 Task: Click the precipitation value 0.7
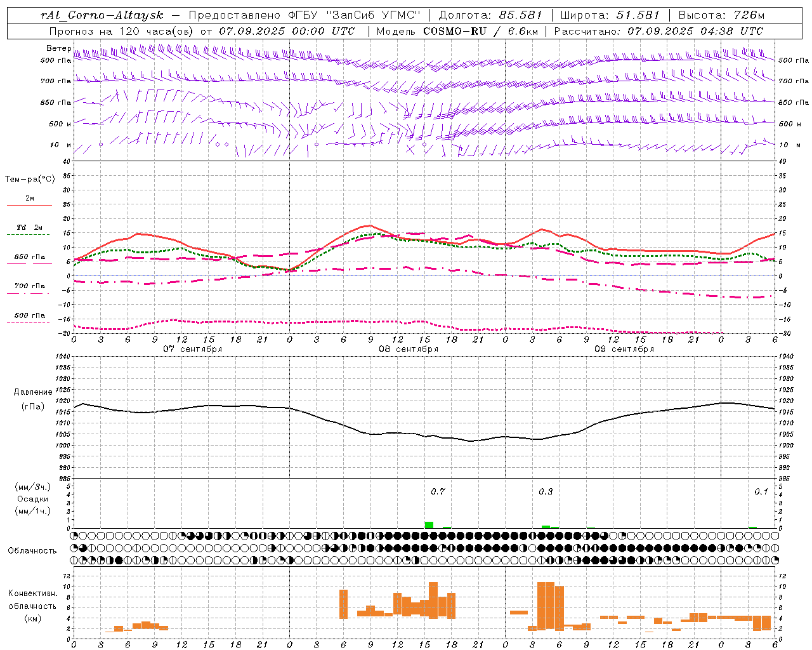tap(438, 492)
